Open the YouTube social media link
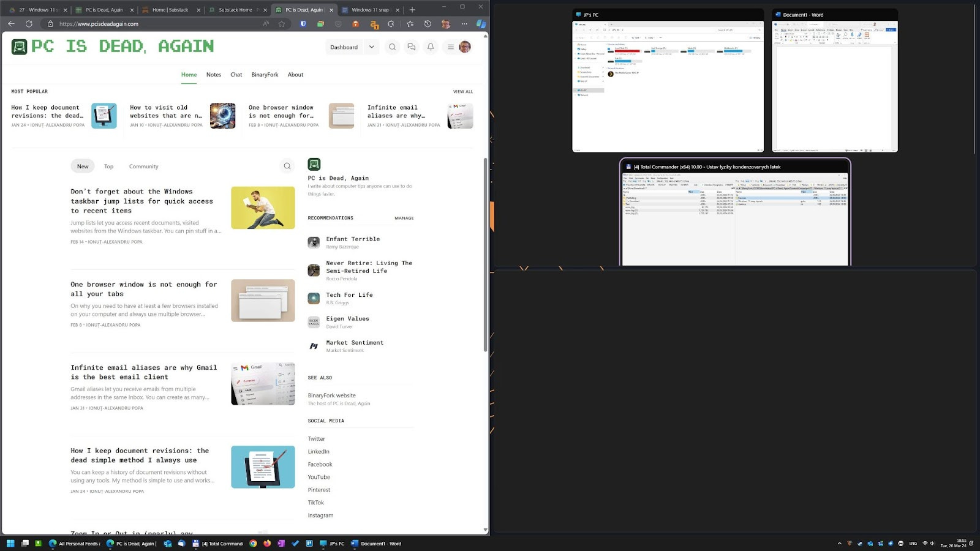Viewport: 980px width, 551px height. 319,477
